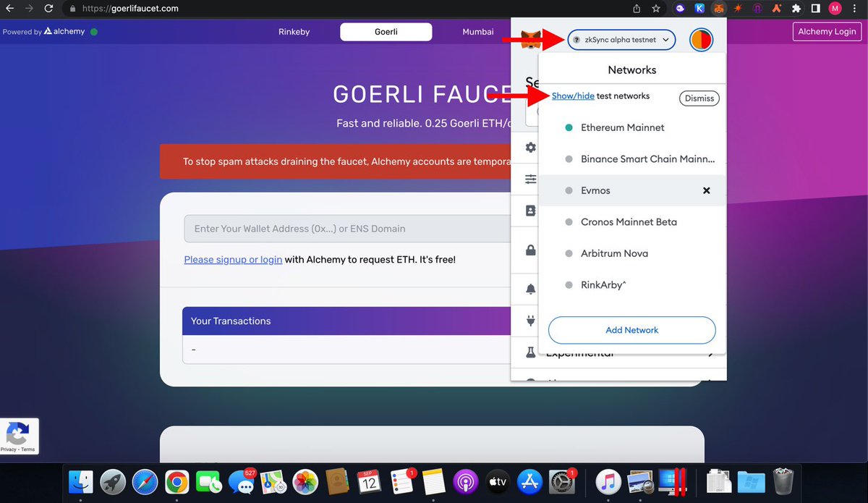This screenshot has width=868, height=503.
Task: Reload the page
Action: 48,9
